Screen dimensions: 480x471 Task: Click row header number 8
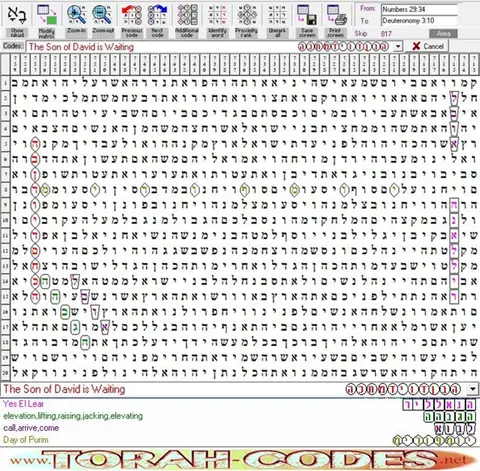6,190
